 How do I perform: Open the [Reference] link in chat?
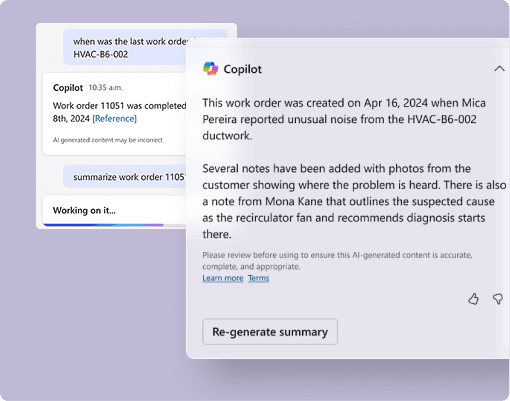pyautogui.click(x=114, y=119)
